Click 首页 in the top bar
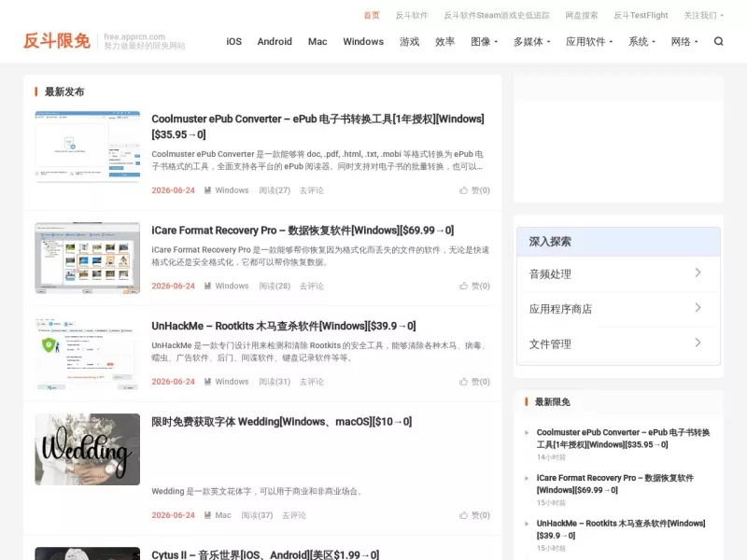Screen dimensions: 747x560 372,15
